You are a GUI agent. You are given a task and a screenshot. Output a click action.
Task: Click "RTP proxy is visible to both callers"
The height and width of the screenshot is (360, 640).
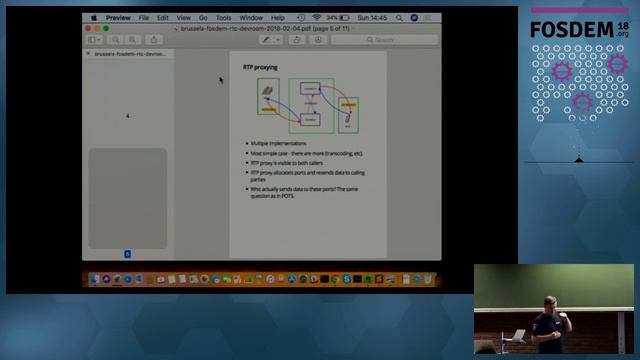(x=287, y=163)
